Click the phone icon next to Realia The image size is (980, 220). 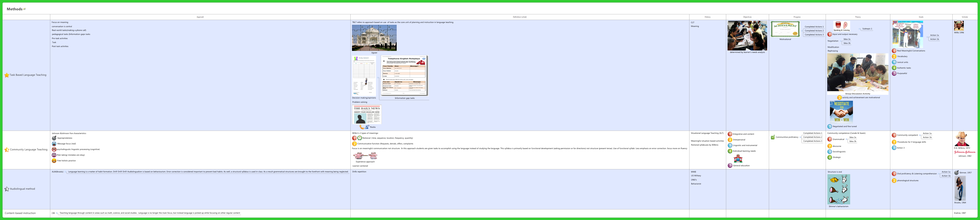pos(361,127)
